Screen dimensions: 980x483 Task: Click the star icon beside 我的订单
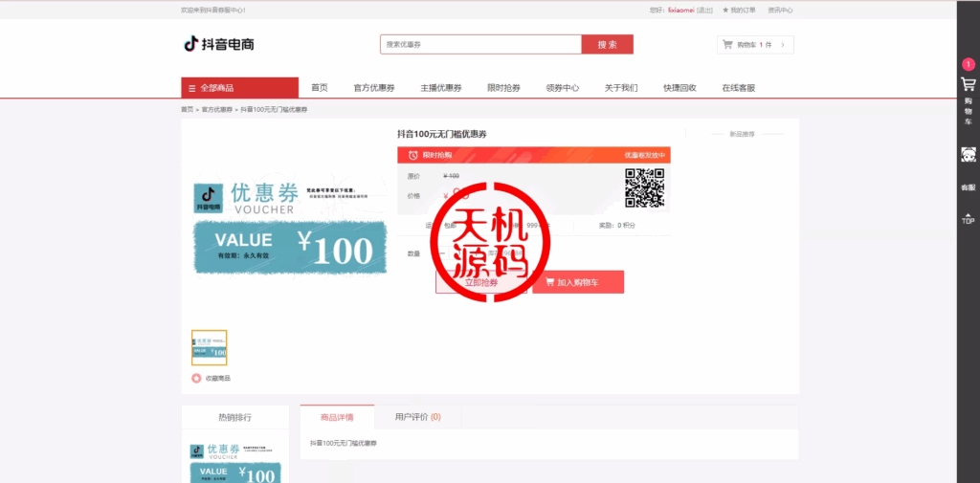click(x=725, y=11)
